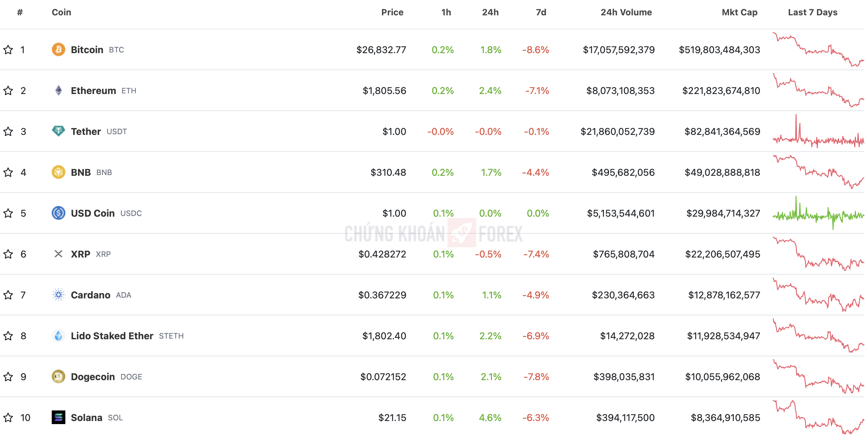Open Bitcoin's 7-day sparkline chart
This screenshot has width=868, height=436.
pos(818,49)
